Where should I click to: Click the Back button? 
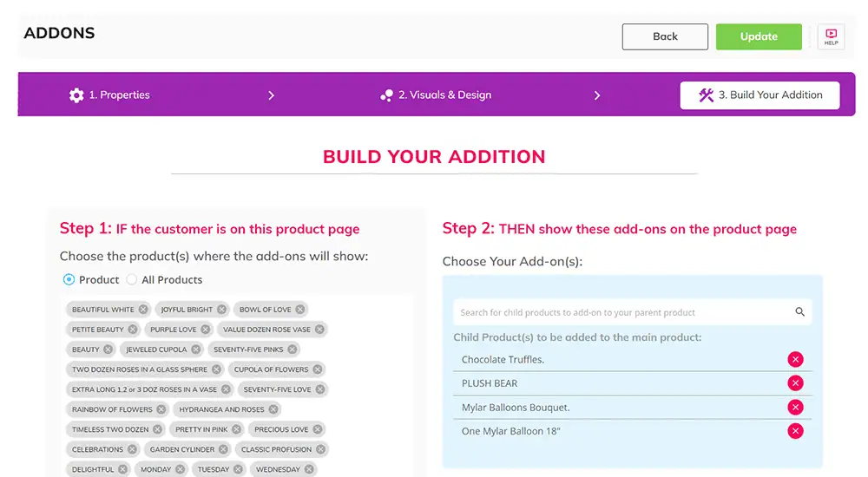tap(665, 36)
